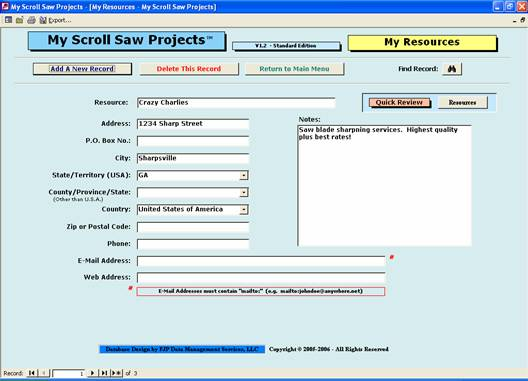Click the Access application icon in the title bar
The image size is (528, 381).
(x=5, y=6)
